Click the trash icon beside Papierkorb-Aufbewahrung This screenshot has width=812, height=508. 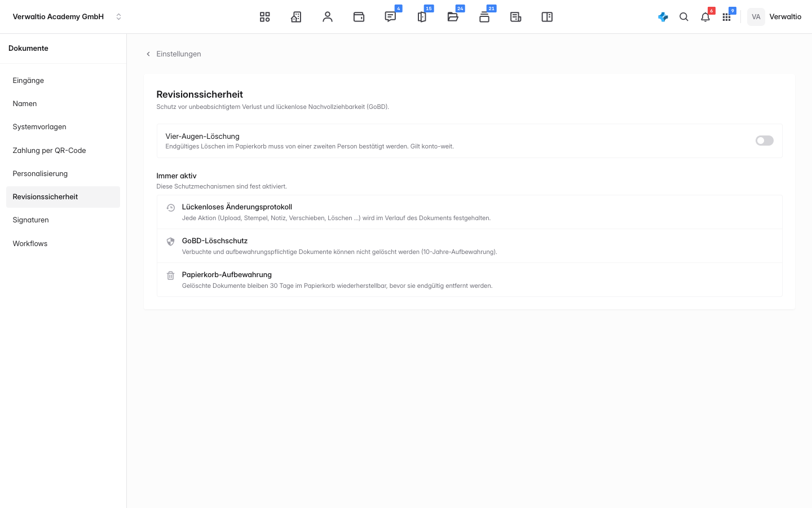coord(170,275)
